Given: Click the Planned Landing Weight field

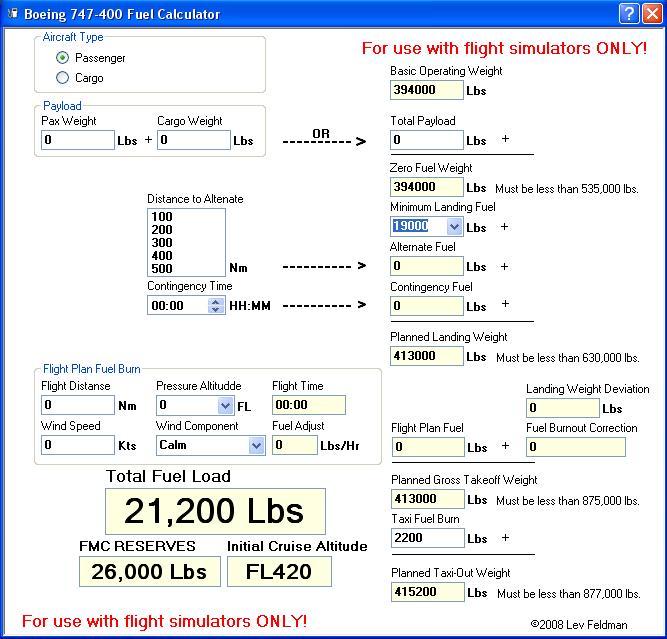Looking at the screenshot, I should tap(427, 356).
